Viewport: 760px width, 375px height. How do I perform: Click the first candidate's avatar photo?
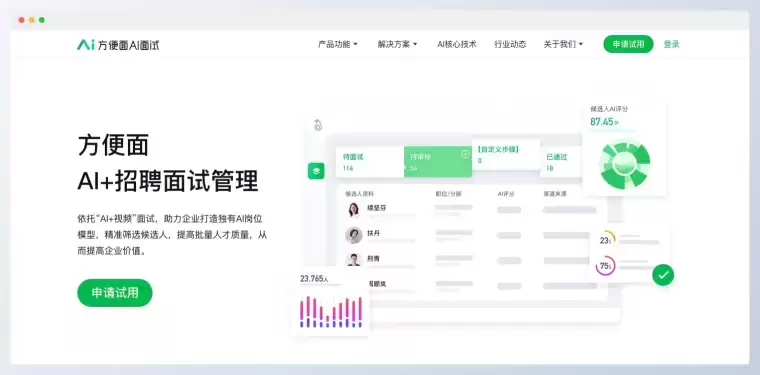pyautogui.click(x=354, y=210)
